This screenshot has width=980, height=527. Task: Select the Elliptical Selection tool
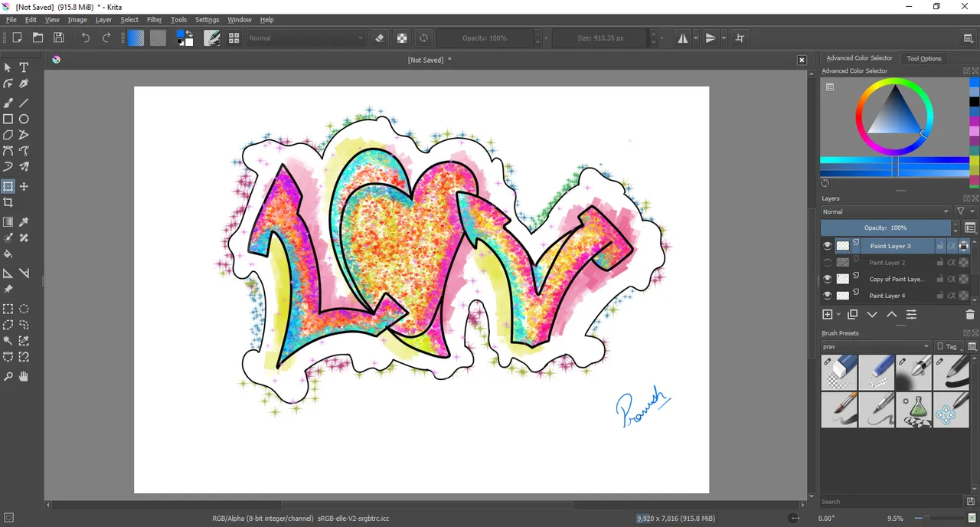coord(24,309)
